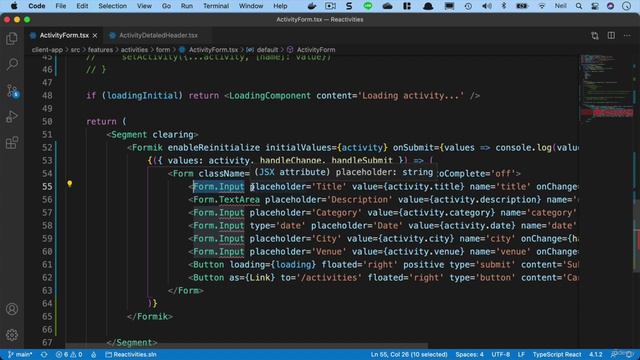Open the Source Control view

tap(12, 91)
